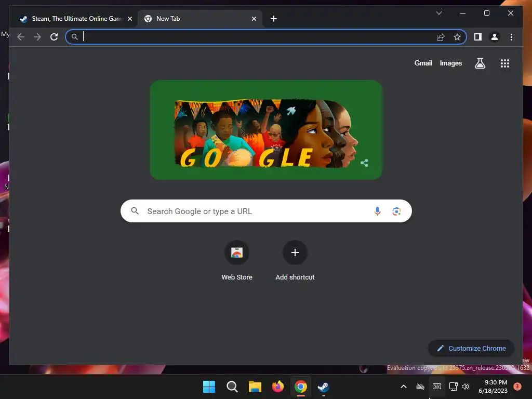Viewport: 532px width, 399px height.
Task: Open the Google apps grid
Action: [x=505, y=63]
